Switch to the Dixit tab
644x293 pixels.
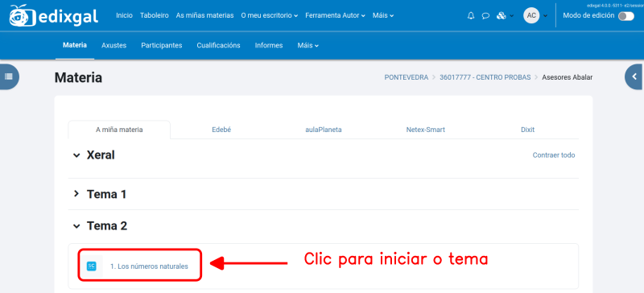coord(527,130)
